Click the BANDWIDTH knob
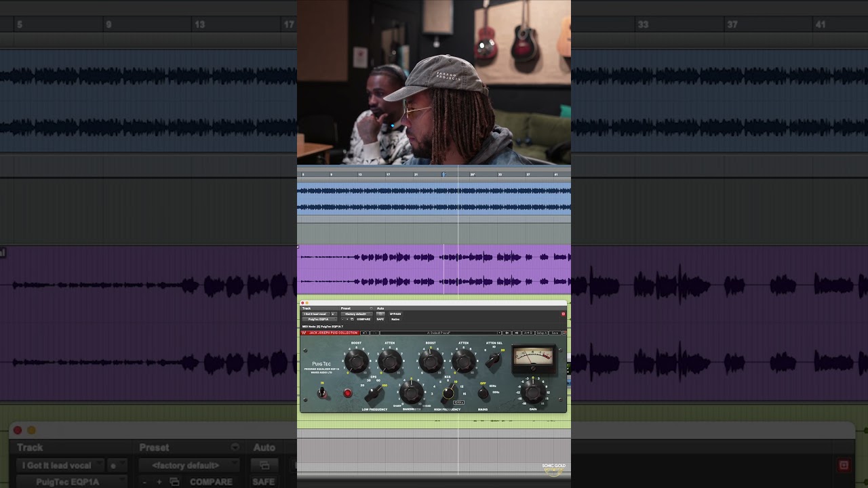Image resolution: width=868 pixels, height=488 pixels. (411, 391)
